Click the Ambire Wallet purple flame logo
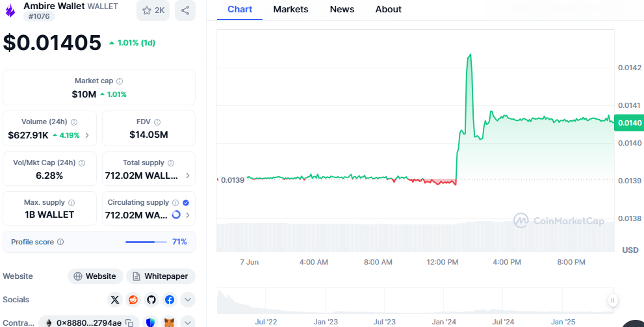The width and height of the screenshot is (644, 327). 10,11
